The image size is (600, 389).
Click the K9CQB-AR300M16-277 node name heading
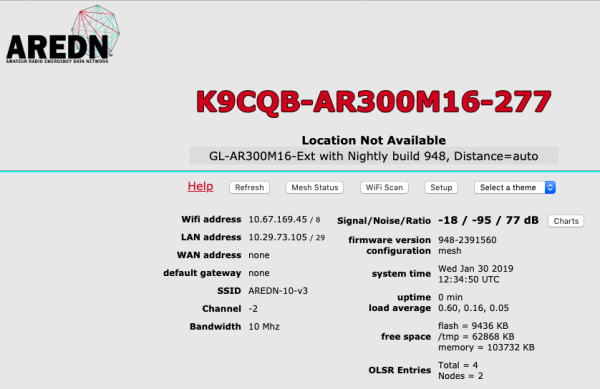pyautogui.click(x=374, y=102)
